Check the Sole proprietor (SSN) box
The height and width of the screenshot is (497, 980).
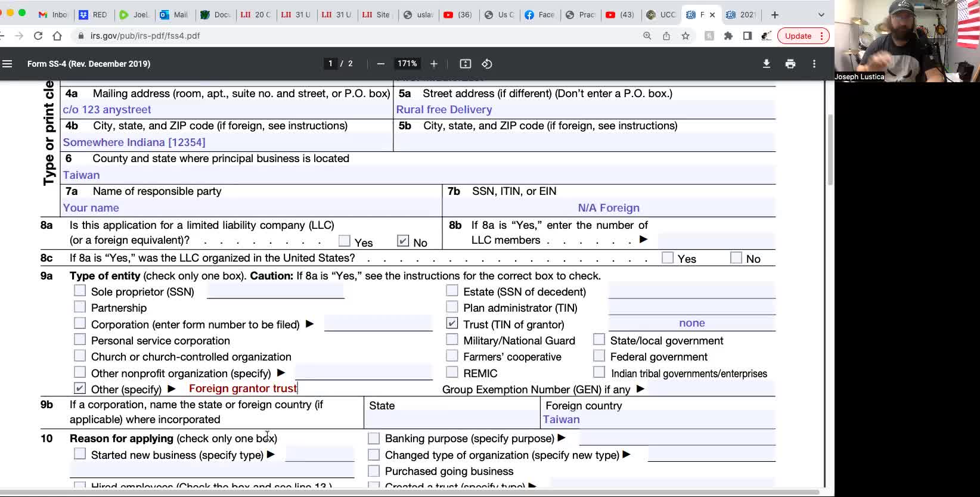(x=80, y=291)
